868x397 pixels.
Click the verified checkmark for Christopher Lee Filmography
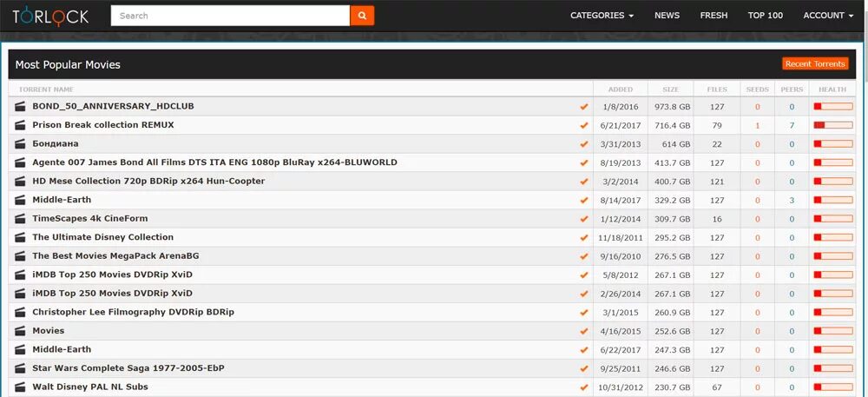coord(583,312)
